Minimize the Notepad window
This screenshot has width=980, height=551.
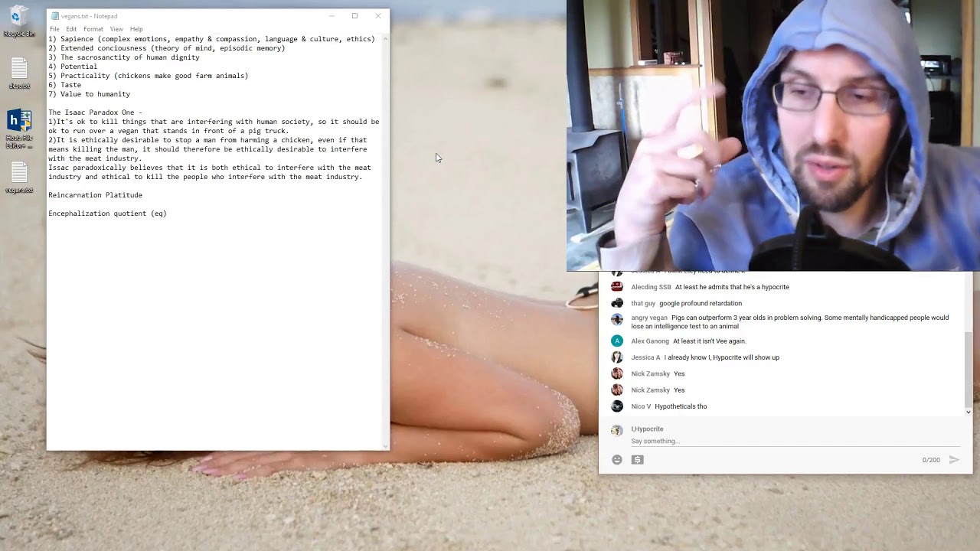coord(332,15)
